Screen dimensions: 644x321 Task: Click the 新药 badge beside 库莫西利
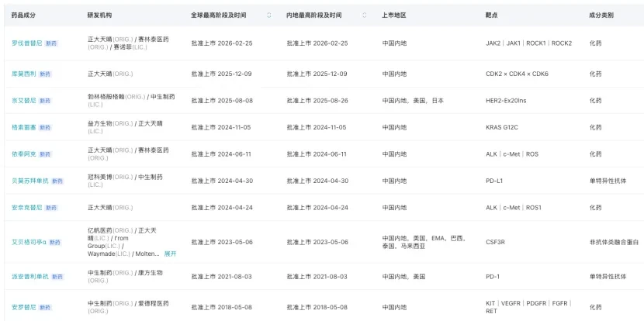point(45,74)
